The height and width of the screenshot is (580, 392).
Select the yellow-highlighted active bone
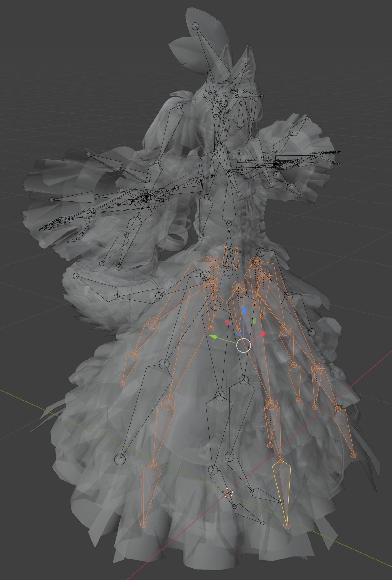(x=282, y=493)
